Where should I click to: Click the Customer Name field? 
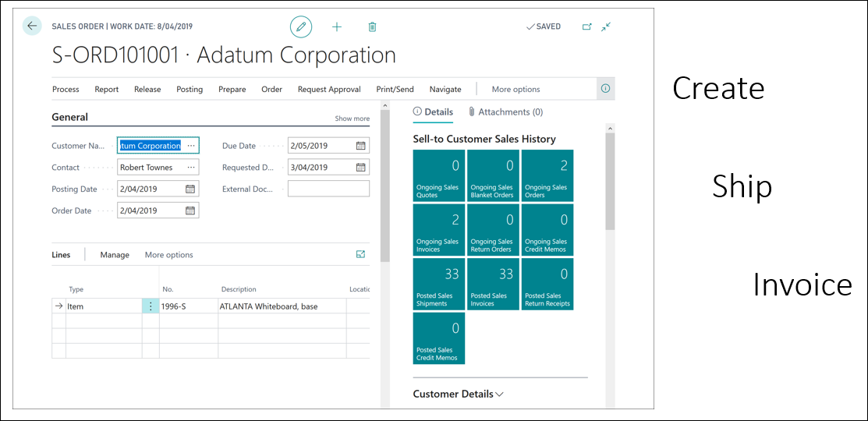158,146
